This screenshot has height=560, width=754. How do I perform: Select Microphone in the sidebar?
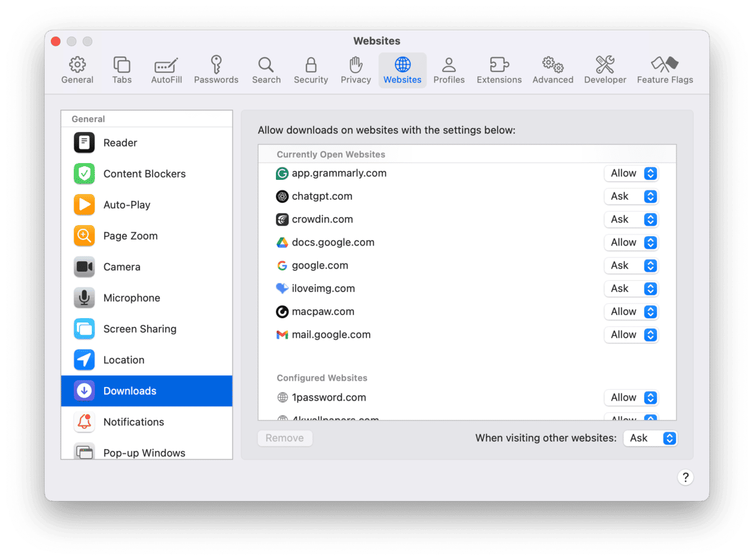131,298
